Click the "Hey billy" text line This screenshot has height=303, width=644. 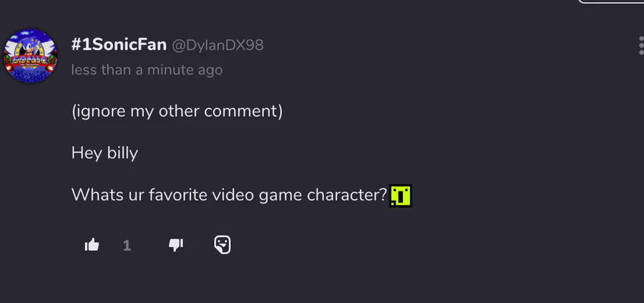click(104, 153)
